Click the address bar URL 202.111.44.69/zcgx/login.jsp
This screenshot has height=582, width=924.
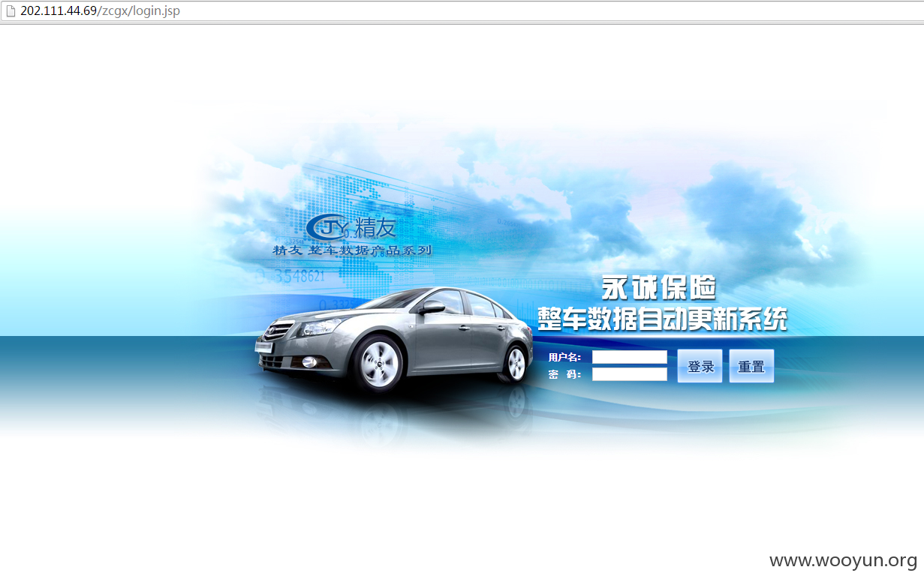(x=100, y=11)
